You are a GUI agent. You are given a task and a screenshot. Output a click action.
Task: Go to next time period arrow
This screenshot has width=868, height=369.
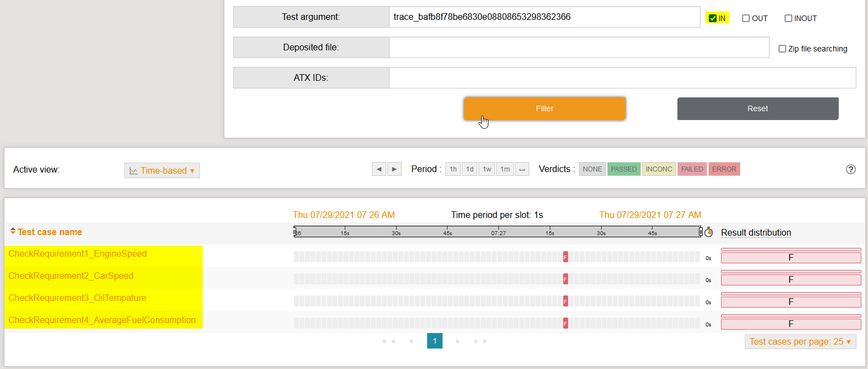click(x=394, y=169)
